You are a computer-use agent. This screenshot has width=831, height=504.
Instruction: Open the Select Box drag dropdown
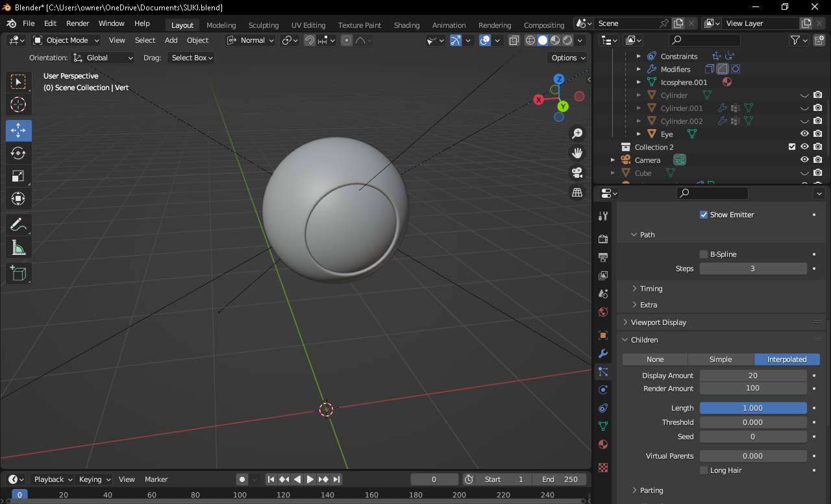point(191,58)
